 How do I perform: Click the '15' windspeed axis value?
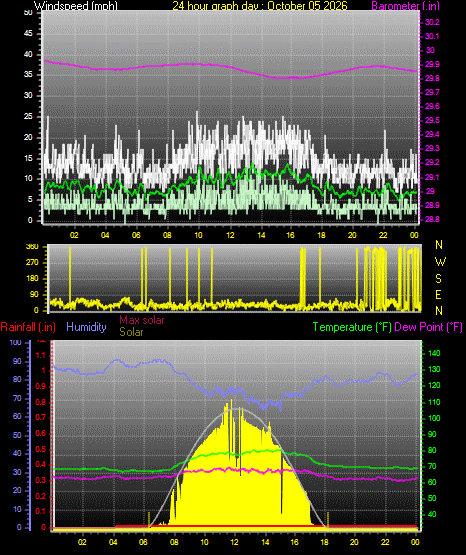pos(28,158)
